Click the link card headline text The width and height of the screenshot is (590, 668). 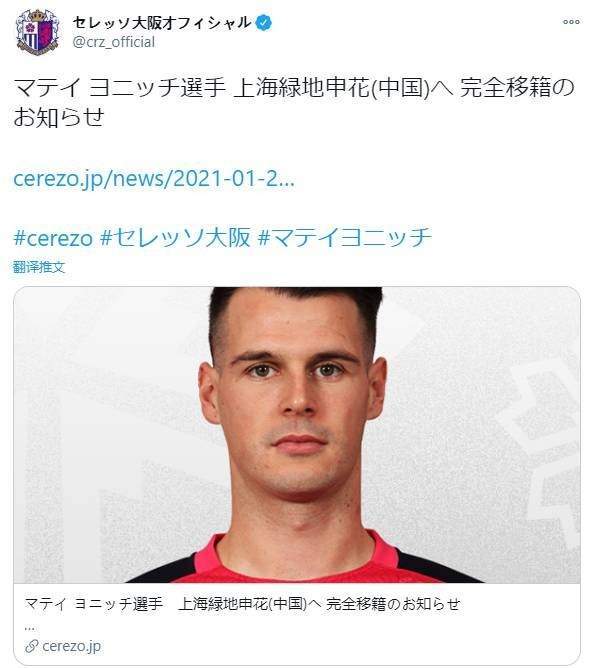242,604
